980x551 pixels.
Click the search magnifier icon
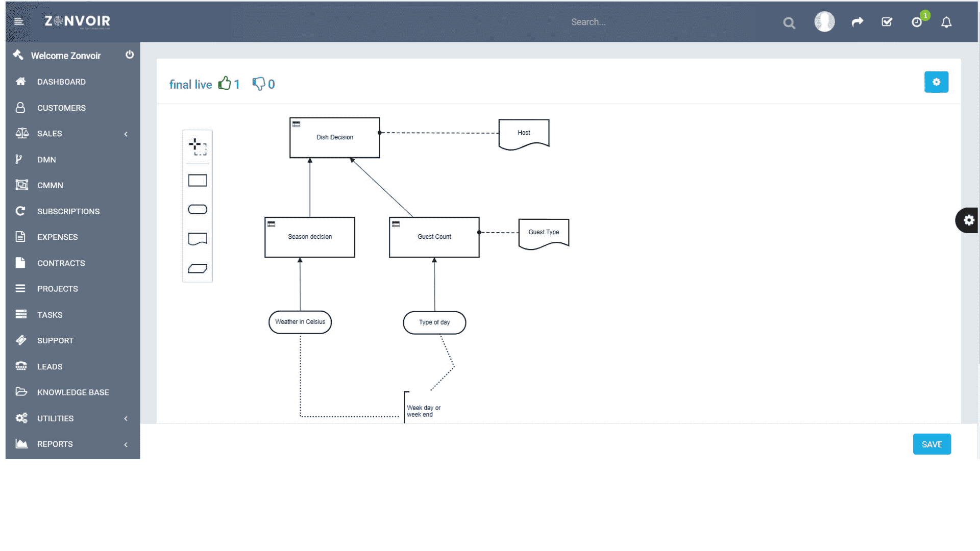(789, 22)
